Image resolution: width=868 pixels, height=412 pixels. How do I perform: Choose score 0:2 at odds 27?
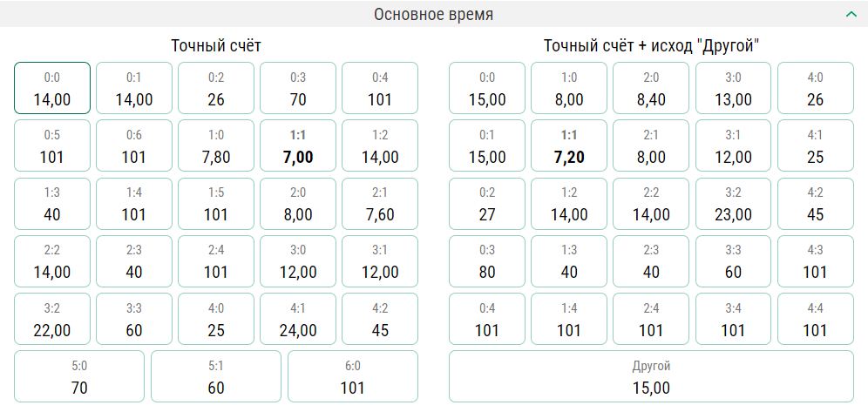487,204
